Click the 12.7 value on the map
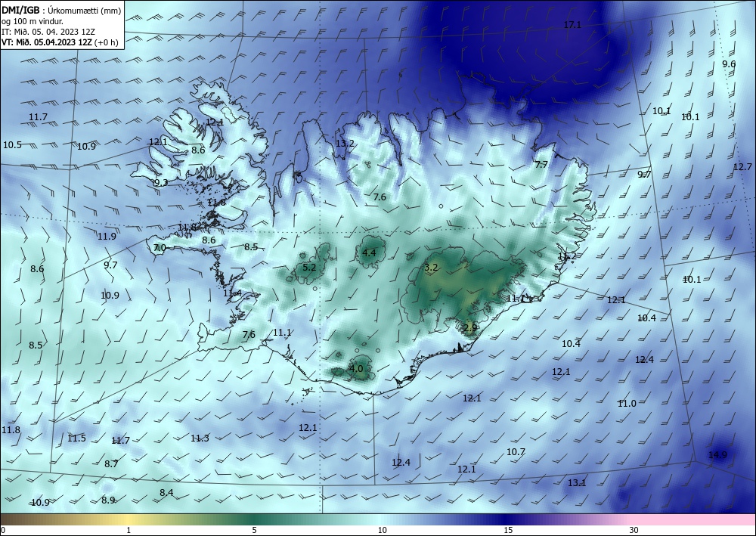Viewport: 756px width, 536px height. 742,167
